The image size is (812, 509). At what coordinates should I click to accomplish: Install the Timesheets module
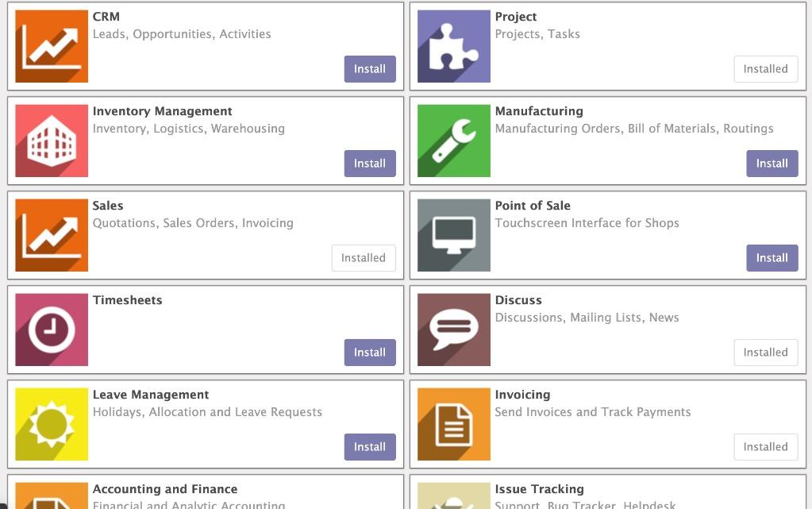370,353
